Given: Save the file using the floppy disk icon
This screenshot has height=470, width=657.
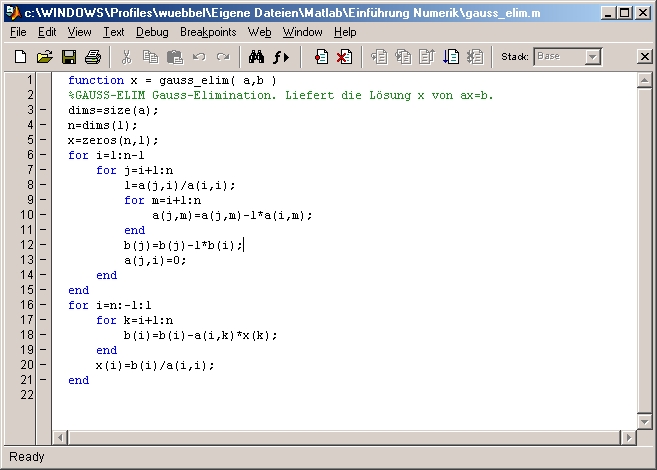Looking at the screenshot, I should pos(69,57).
